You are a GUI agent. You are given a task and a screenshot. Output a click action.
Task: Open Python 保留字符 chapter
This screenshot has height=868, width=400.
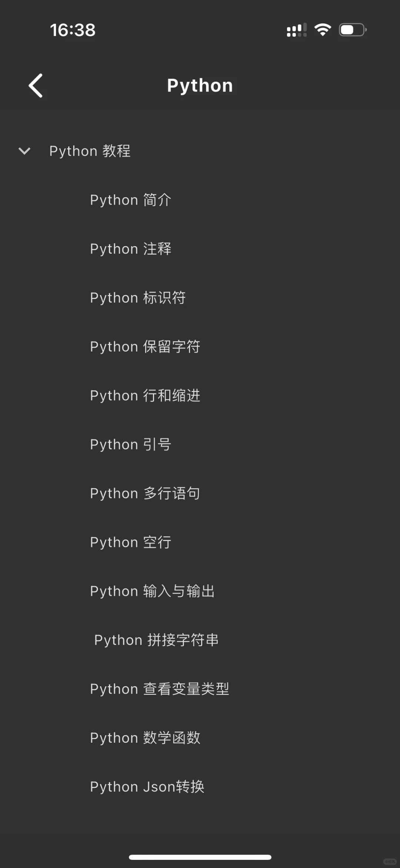[145, 347]
